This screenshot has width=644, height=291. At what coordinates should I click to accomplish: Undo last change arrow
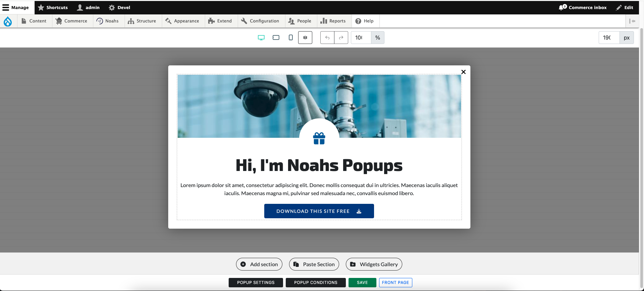click(x=327, y=38)
